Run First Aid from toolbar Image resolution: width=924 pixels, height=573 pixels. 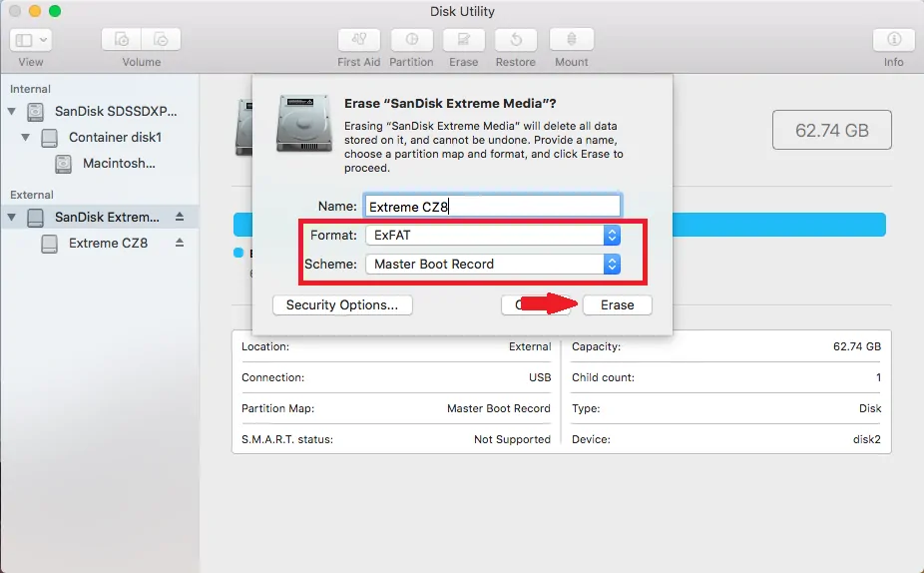coord(359,40)
